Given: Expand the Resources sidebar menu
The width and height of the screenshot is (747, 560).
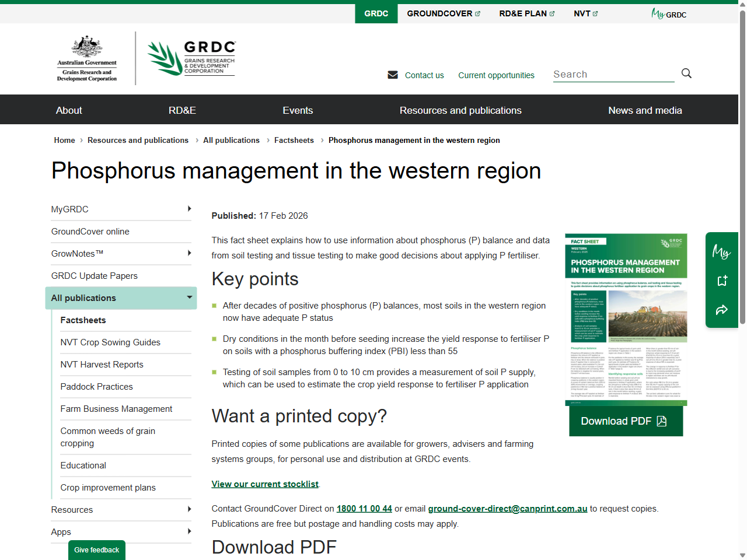Looking at the screenshot, I should pos(190,509).
